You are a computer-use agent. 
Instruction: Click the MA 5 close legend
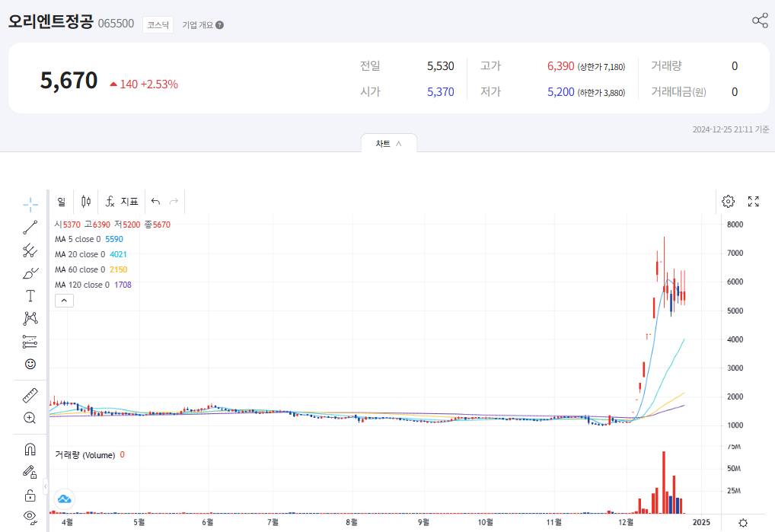89,239
